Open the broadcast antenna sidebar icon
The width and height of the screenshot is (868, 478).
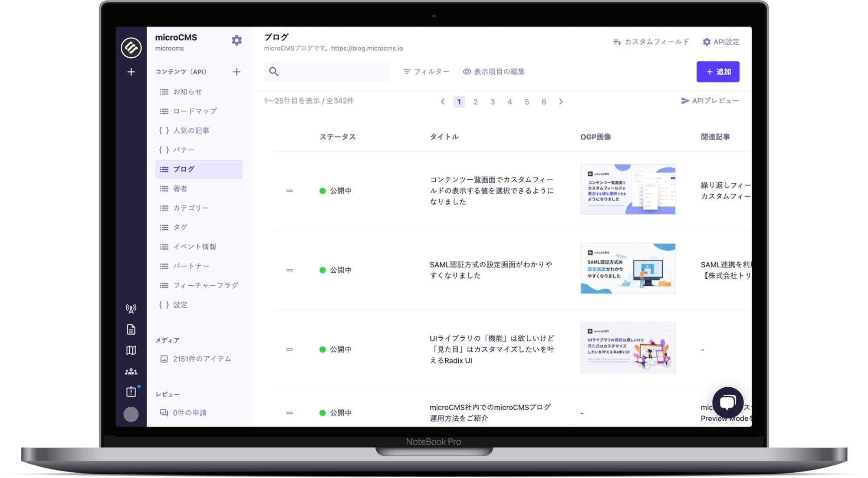click(131, 308)
